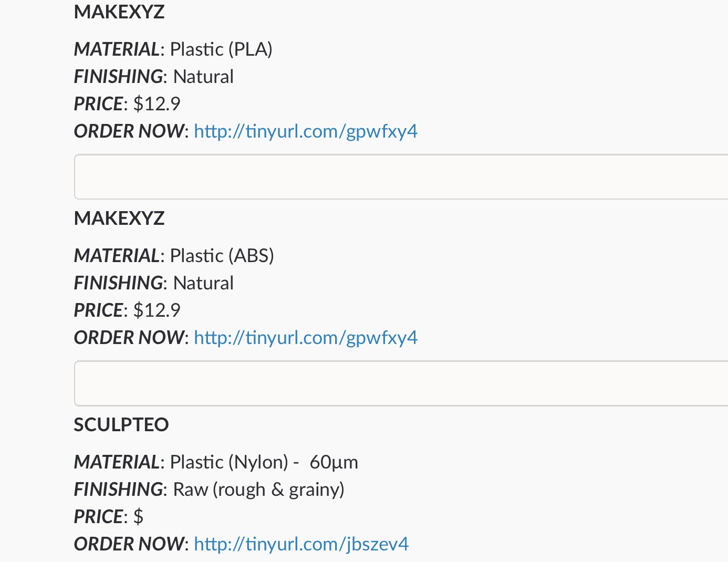
Task: Click the "Natural" finishing text in the ABS listing
Action: click(203, 283)
